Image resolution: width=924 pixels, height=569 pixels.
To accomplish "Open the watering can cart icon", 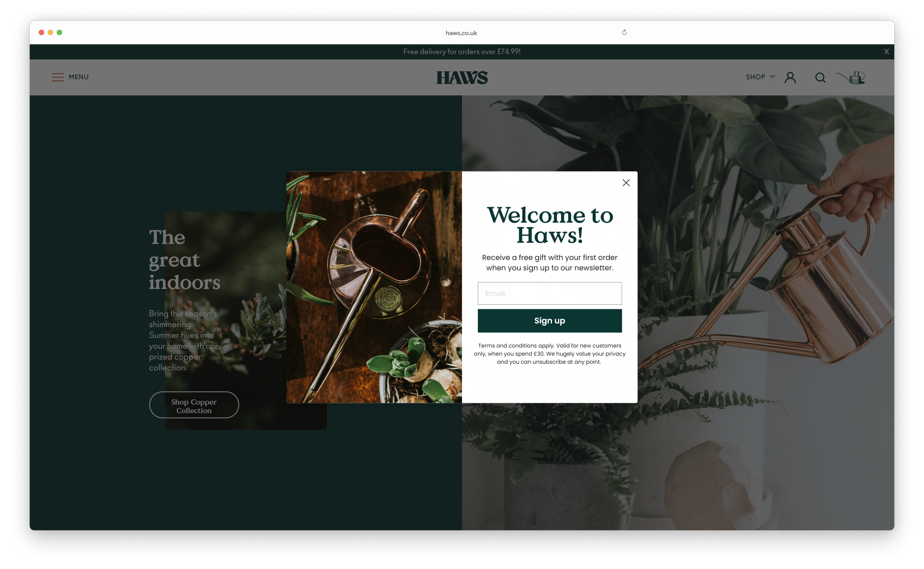I will [851, 77].
